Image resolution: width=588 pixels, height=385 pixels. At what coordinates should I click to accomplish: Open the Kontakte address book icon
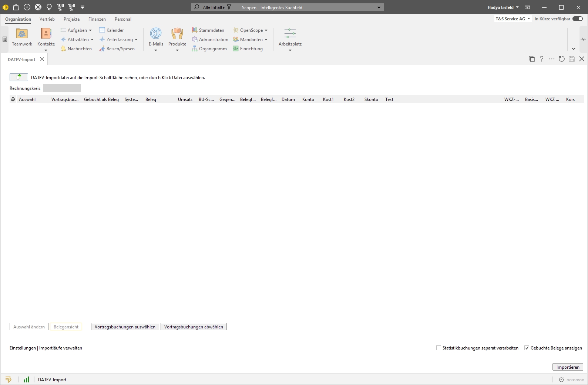[46, 34]
